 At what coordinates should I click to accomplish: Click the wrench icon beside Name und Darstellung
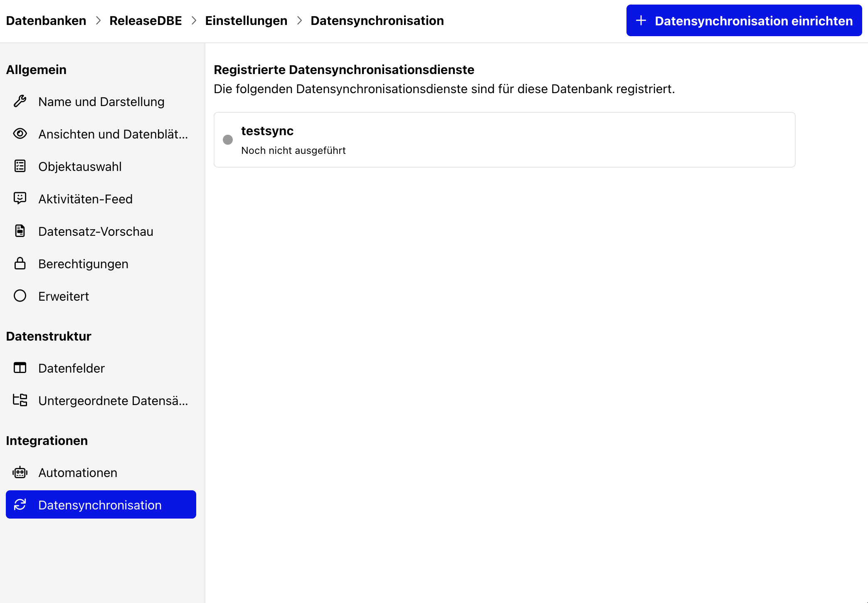point(20,101)
